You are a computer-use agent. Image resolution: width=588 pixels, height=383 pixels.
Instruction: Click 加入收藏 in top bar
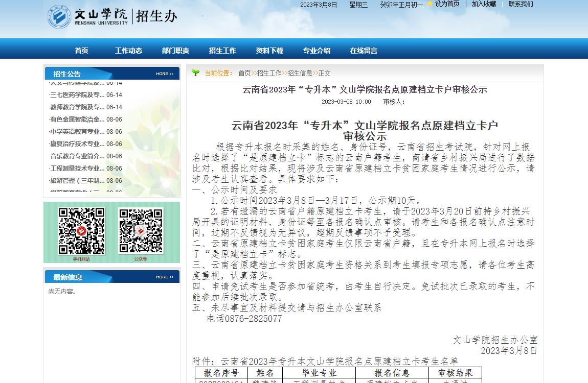click(x=484, y=4)
